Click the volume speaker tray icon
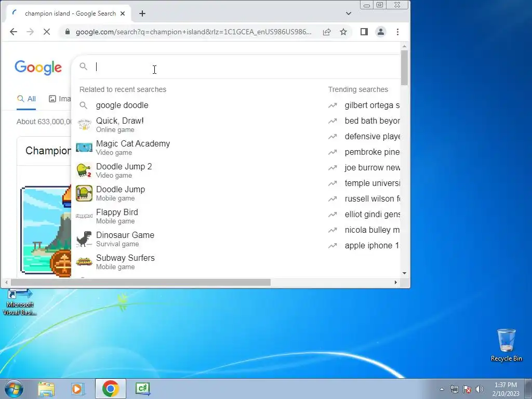Screen dimensions: 532x399 tap(480, 389)
